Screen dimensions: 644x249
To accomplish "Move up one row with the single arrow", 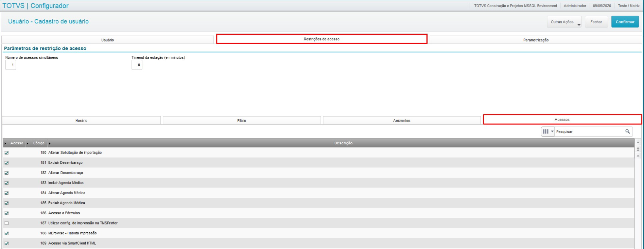I will (x=638, y=155).
